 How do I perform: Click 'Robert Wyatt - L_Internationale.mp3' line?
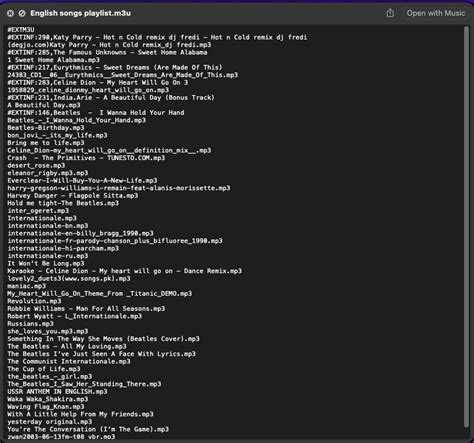point(74,316)
